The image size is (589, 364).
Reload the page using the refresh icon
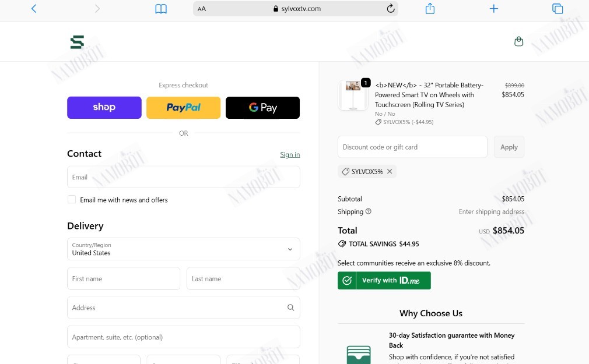coord(391,8)
